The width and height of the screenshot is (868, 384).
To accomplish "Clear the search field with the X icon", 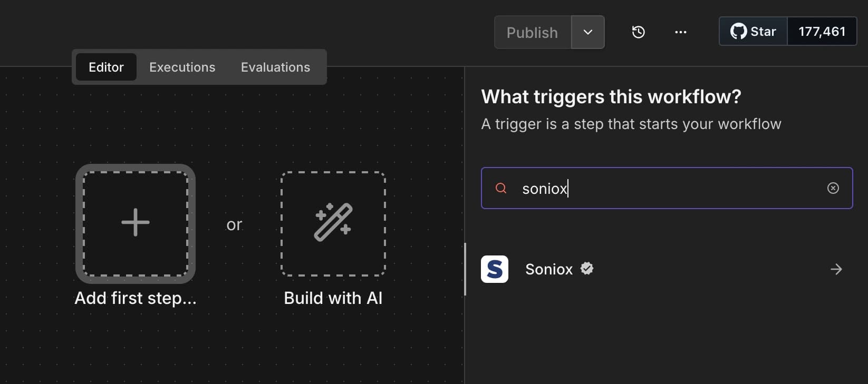I will [x=833, y=188].
